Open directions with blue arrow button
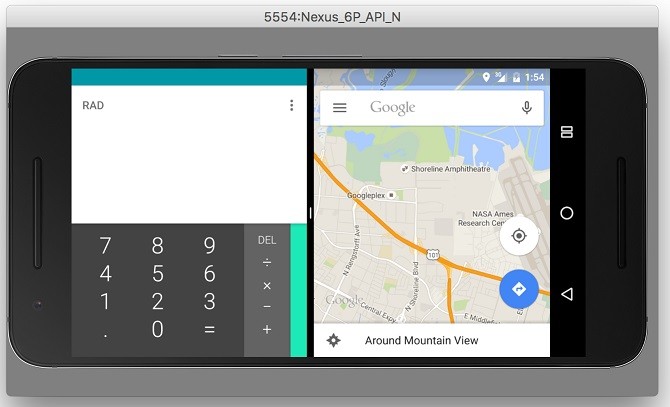Image resolution: width=670 pixels, height=407 pixels. [519, 289]
